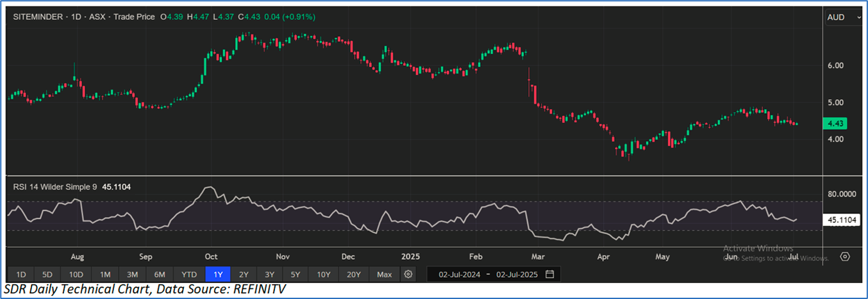Image resolution: width=868 pixels, height=299 pixels.
Task: Switch to the 10D range
Action: tap(76, 275)
